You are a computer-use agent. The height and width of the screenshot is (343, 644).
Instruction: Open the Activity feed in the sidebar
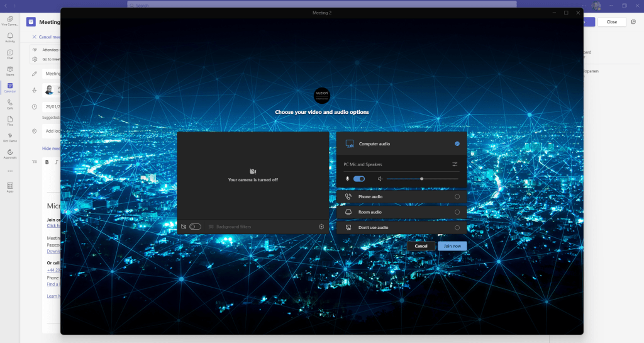pos(10,37)
